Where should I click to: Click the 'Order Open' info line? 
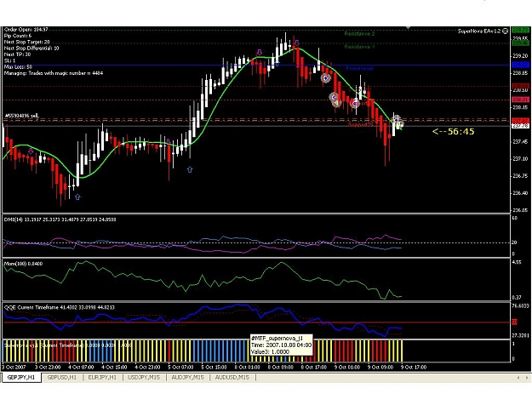(26, 30)
